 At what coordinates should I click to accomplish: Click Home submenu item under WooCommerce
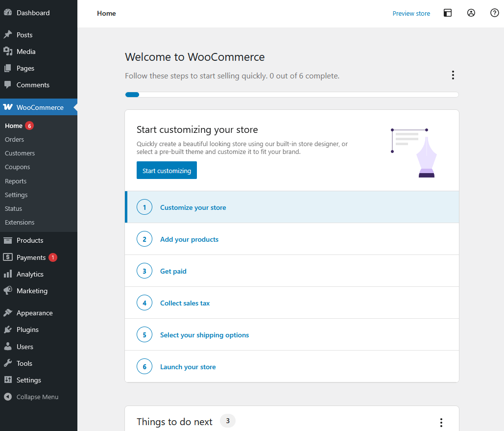[14, 126]
